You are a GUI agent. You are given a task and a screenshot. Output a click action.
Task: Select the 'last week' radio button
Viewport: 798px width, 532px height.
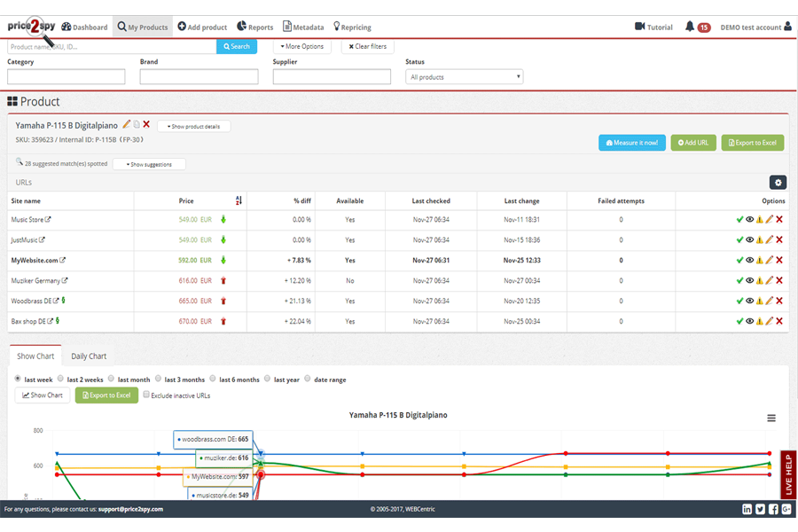click(x=18, y=379)
